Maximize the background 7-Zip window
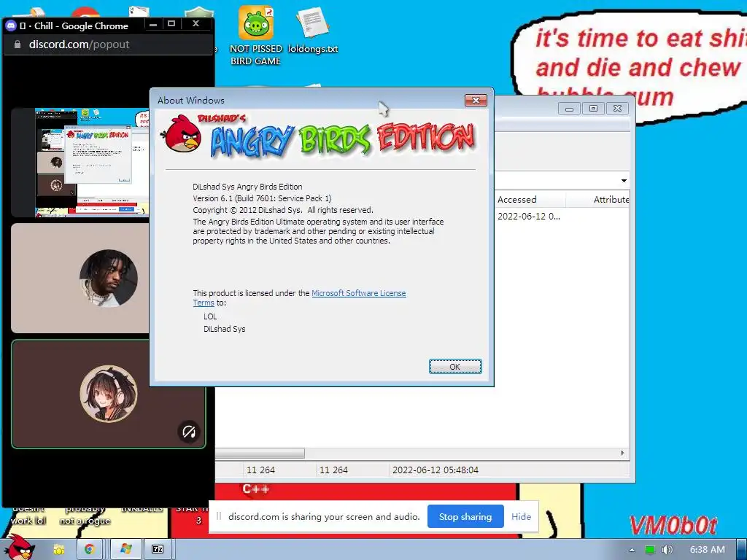747x560 pixels. 593,109
